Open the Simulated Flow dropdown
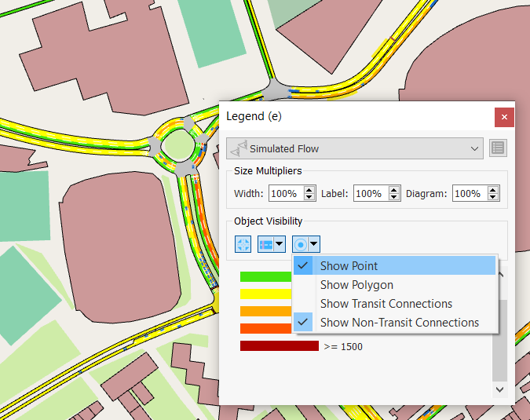530x420 pixels. click(473, 148)
